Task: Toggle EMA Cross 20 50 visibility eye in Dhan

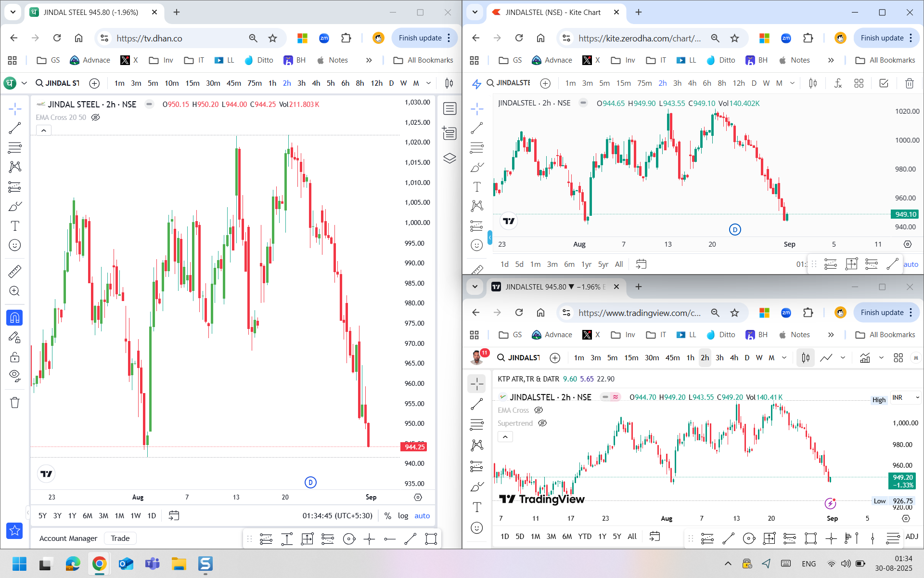Action: click(96, 117)
